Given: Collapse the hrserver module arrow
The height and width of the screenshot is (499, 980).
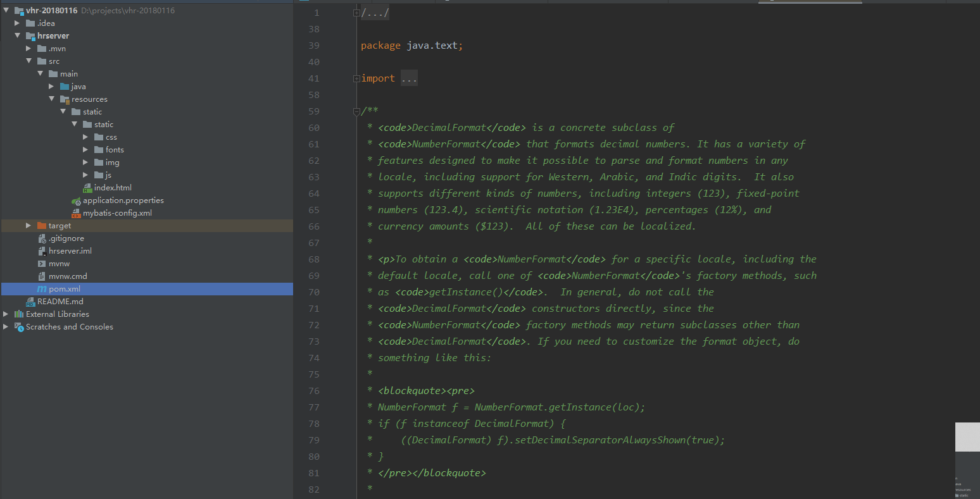Looking at the screenshot, I should point(18,36).
